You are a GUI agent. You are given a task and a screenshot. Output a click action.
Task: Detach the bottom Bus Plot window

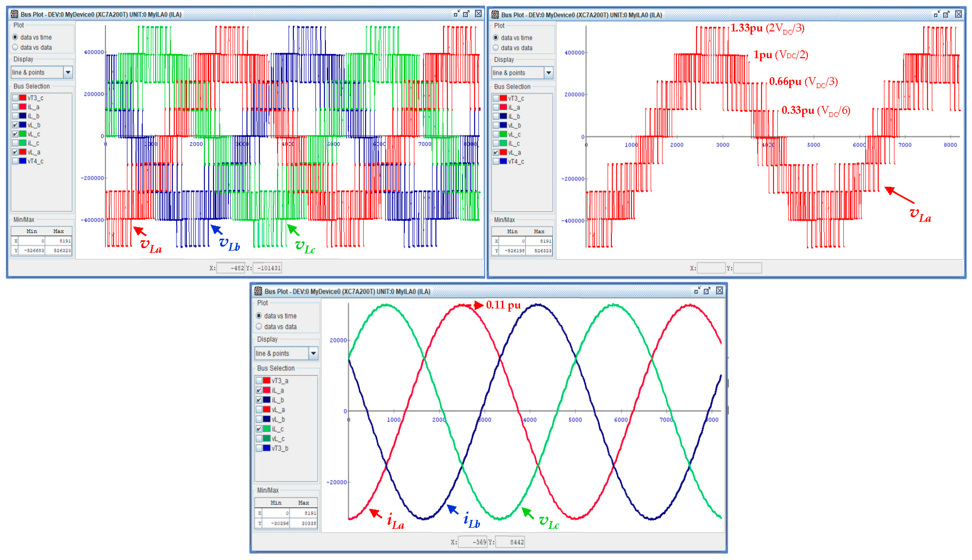coord(707,291)
